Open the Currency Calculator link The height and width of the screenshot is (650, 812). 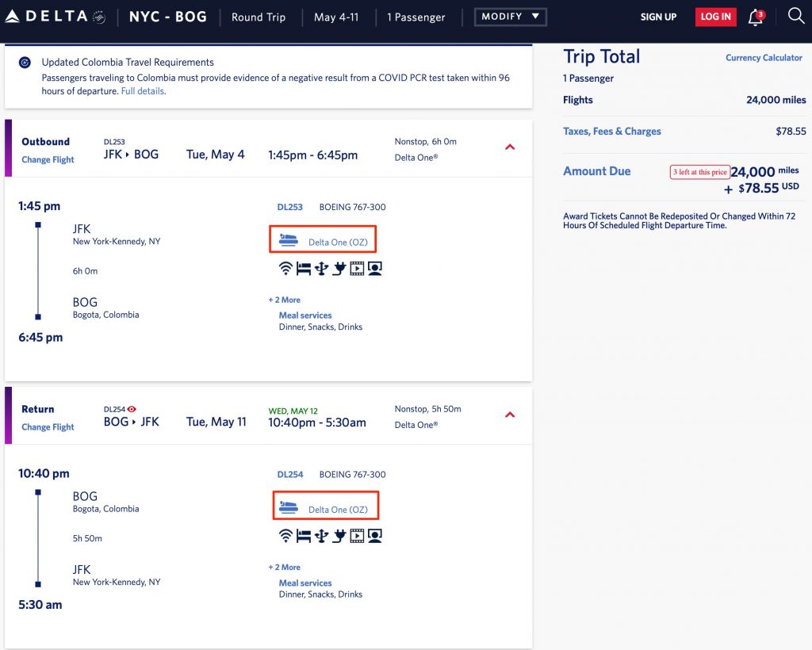pyautogui.click(x=764, y=58)
